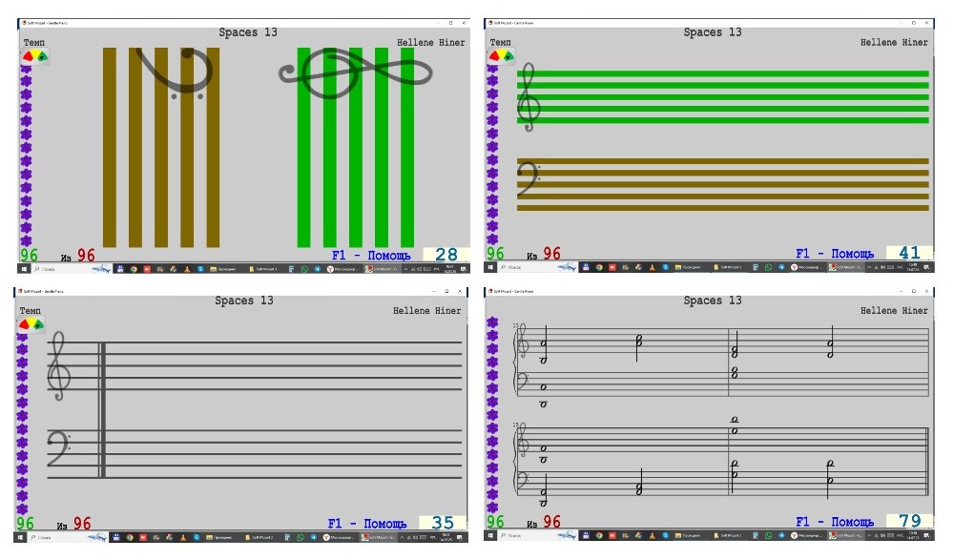Open Skype from the taskbar under the vertical-stripes window
The width and height of the screenshot is (954, 560).
click(x=200, y=268)
